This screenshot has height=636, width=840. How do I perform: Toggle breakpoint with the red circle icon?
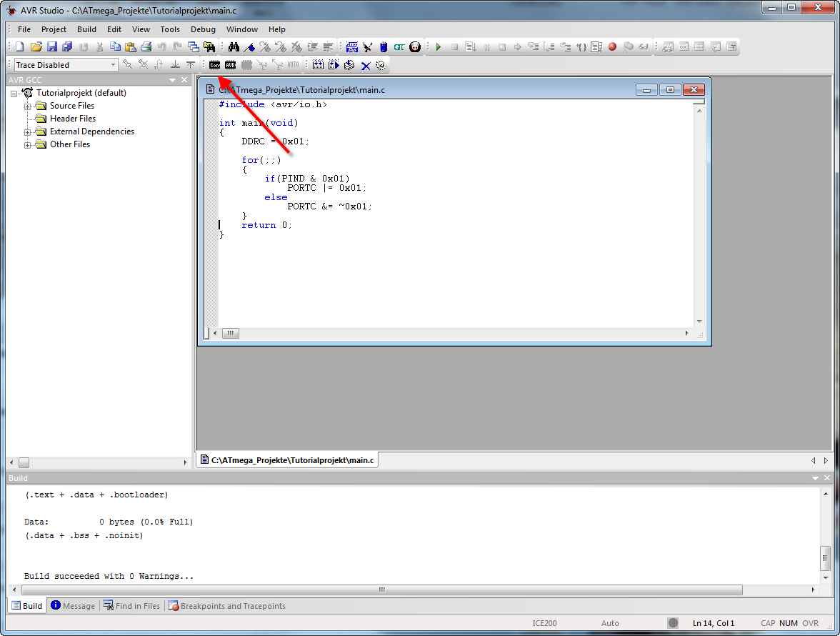tap(612, 47)
